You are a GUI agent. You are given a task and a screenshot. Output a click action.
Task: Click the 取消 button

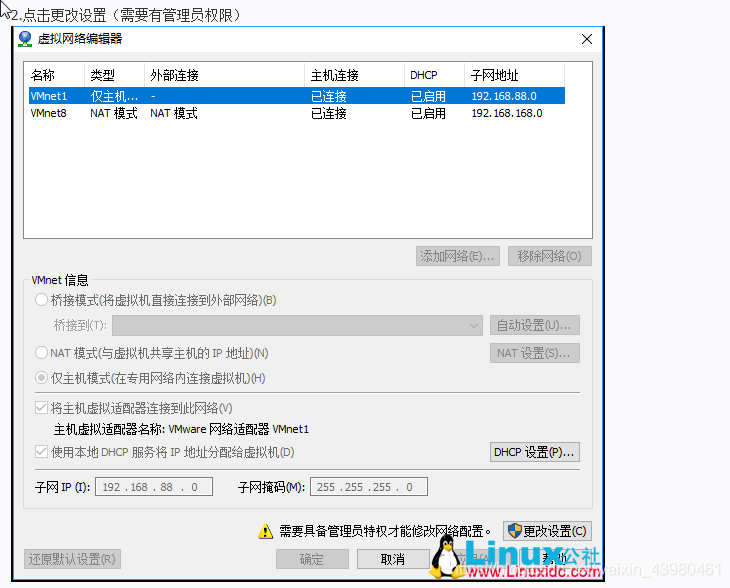point(393,559)
